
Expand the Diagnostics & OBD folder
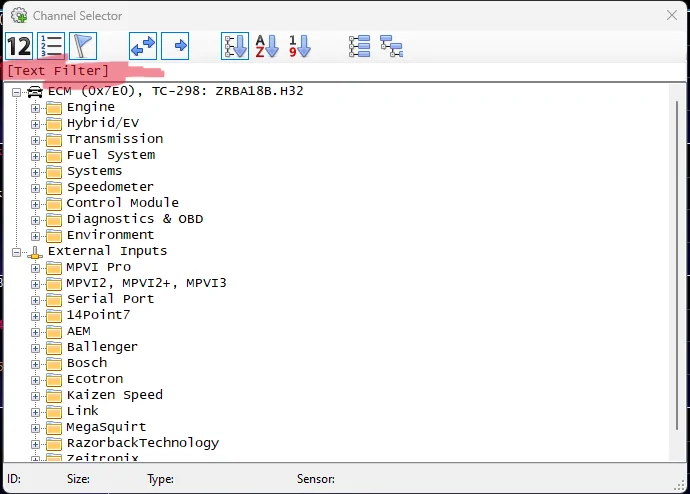35,220
